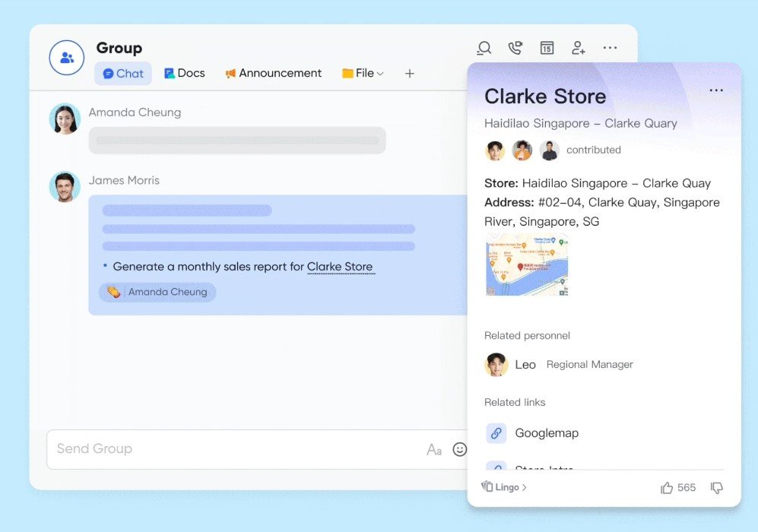Add member with person-plus icon
The height and width of the screenshot is (532, 758).
point(578,48)
